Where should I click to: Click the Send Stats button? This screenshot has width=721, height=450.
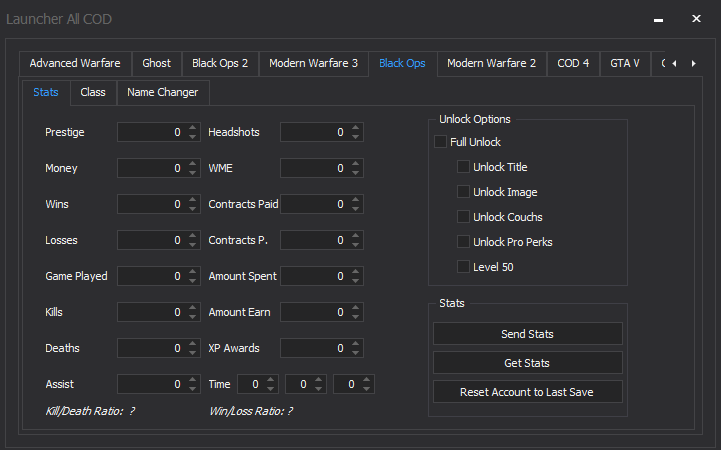pyautogui.click(x=527, y=334)
